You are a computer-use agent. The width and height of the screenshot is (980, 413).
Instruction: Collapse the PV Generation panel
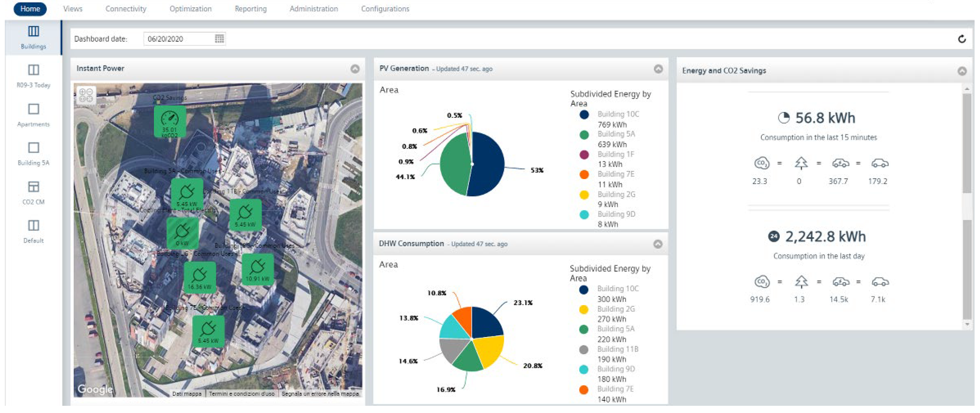coord(658,69)
